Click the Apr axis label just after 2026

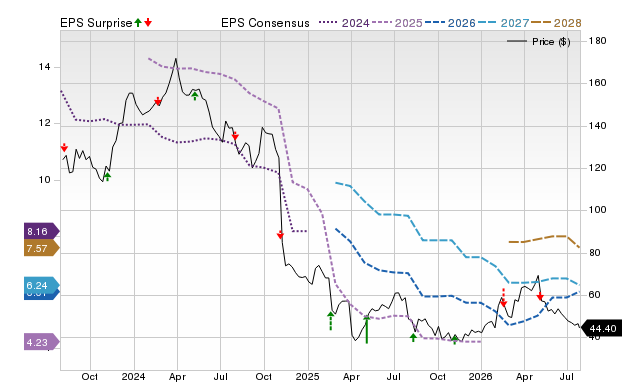[x=524, y=377]
